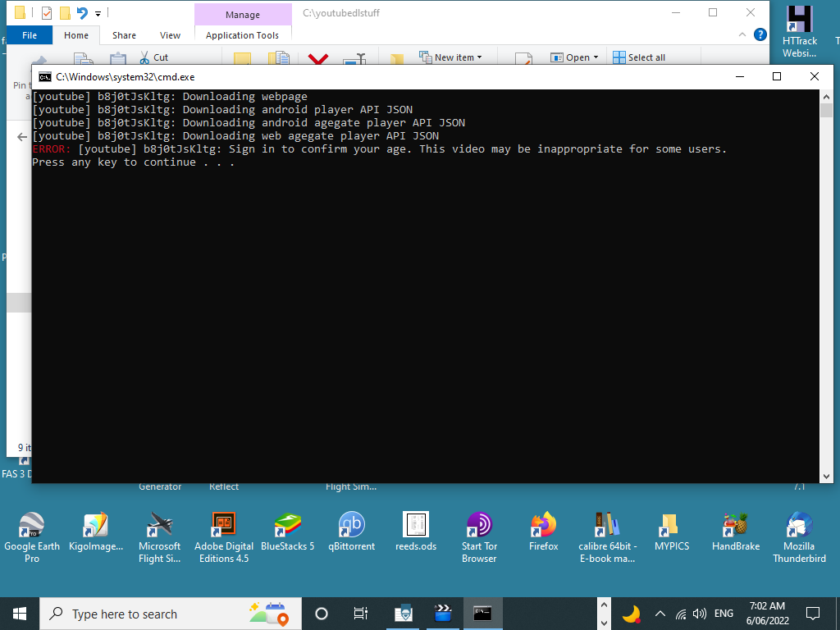Click the Manage contextual tab header
This screenshot has height=630, width=840.
click(x=243, y=15)
